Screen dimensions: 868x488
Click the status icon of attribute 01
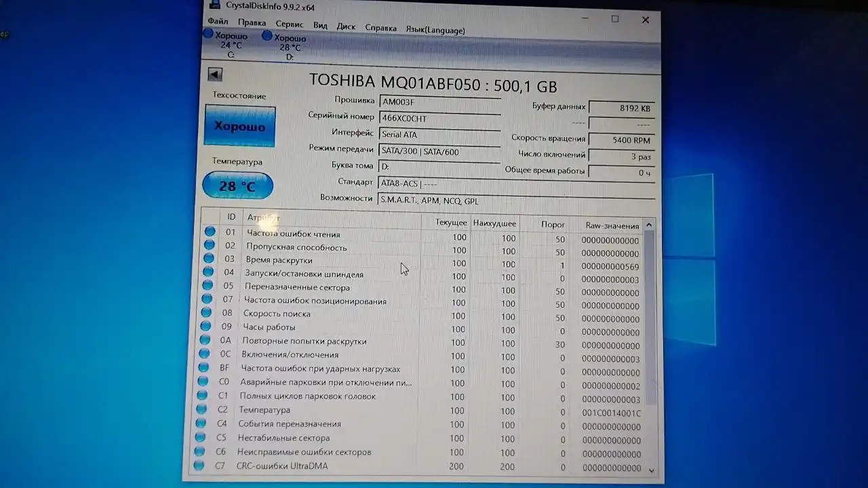(210, 231)
